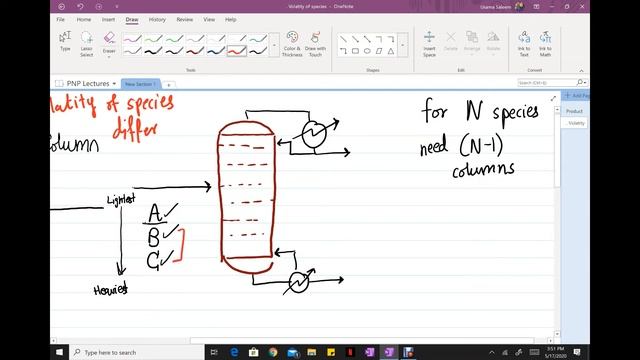The width and height of the screenshot is (640, 360).
Task: Add a new section with plus tab
Action: click(x=169, y=84)
